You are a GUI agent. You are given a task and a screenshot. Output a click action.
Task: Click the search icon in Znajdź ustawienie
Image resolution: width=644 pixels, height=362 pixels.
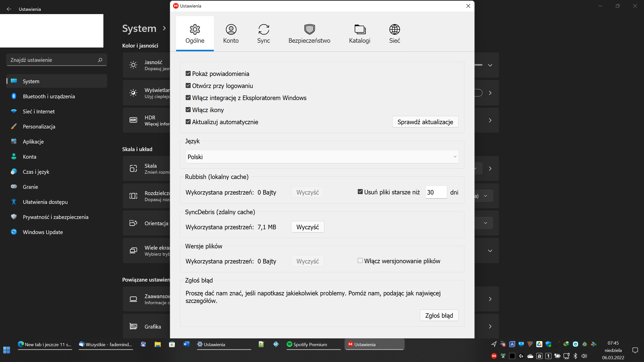tap(100, 60)
